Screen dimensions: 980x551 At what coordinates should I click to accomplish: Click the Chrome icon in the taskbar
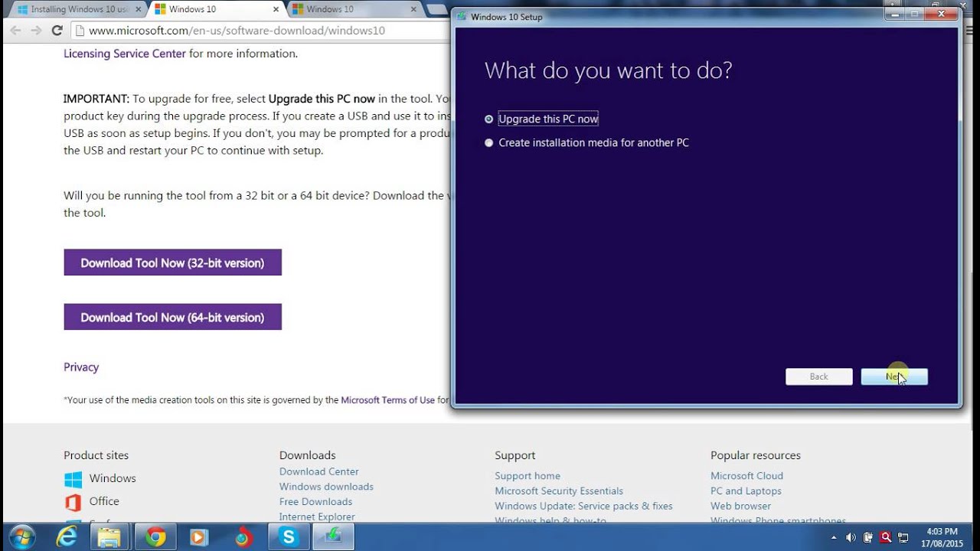[155, 537]
